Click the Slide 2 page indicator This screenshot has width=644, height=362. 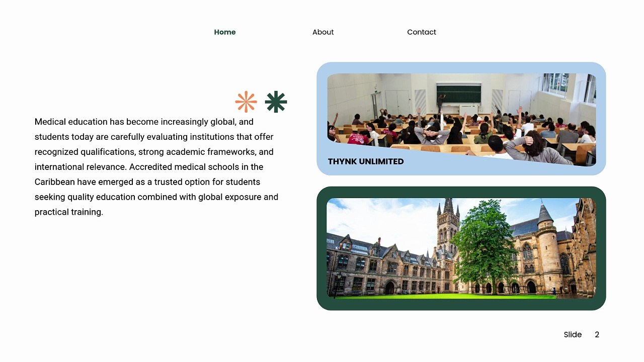click(x=582, y=335)
